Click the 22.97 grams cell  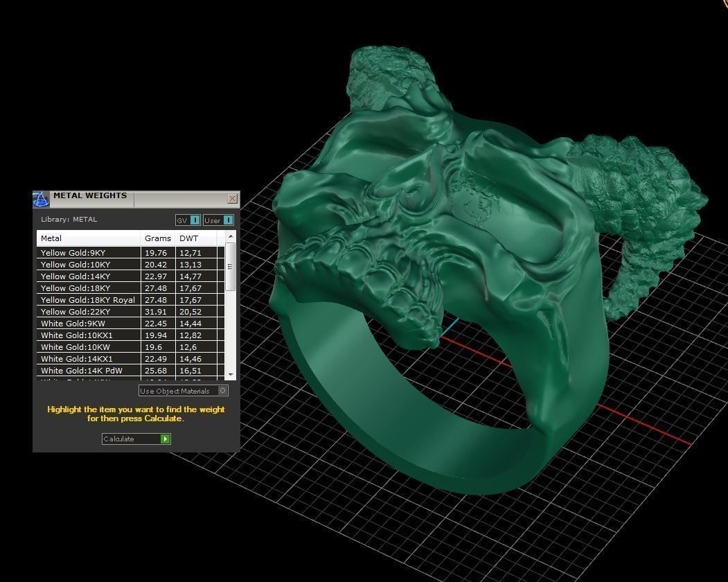158,276
